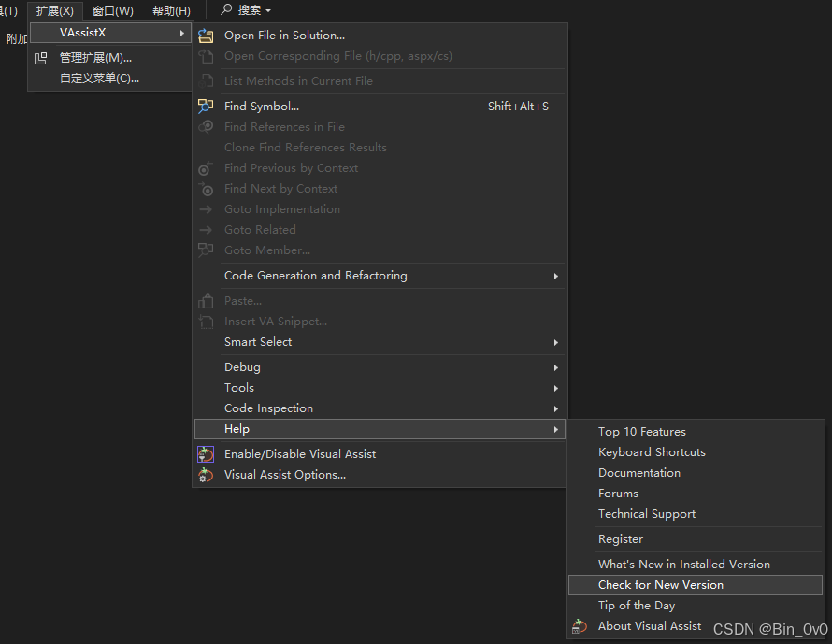This screenshot has height=644, width=832.
Task: Choose Register in Help submenu
Action: point(696,539)
